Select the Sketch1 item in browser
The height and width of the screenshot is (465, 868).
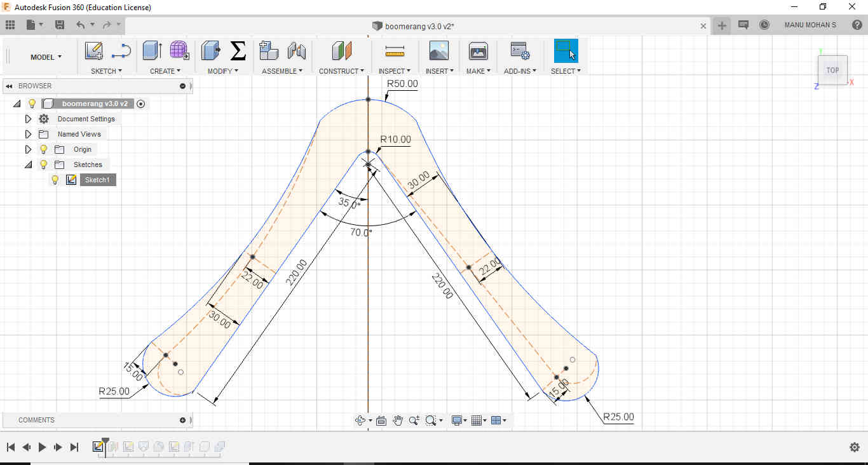(97, 180)
